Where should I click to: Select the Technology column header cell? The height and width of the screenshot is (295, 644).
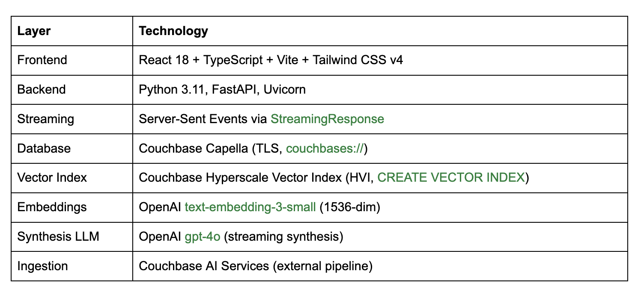173,31
